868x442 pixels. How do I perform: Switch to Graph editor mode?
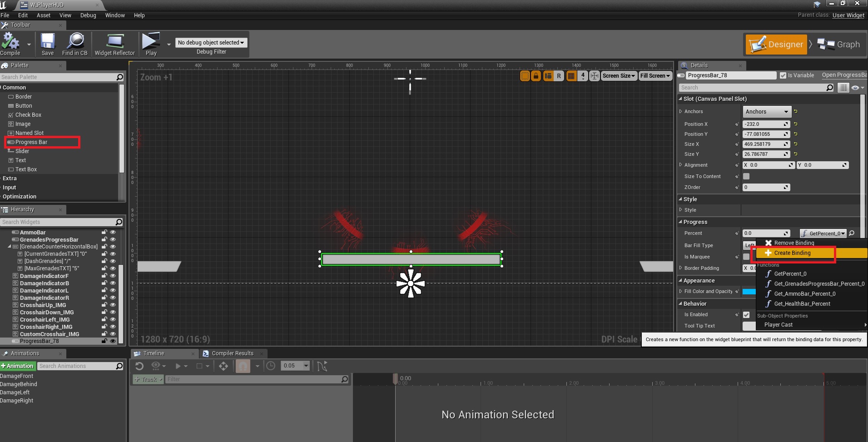(x=838, y=45)
